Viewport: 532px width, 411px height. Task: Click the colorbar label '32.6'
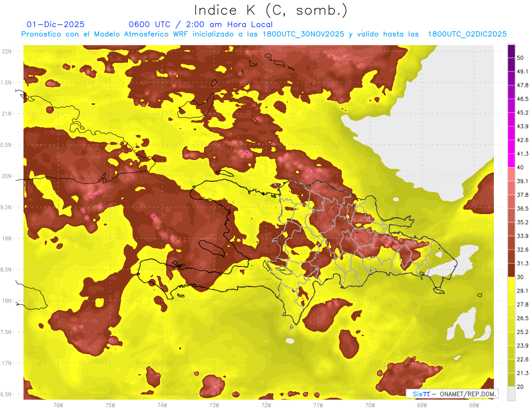[523, 250]
